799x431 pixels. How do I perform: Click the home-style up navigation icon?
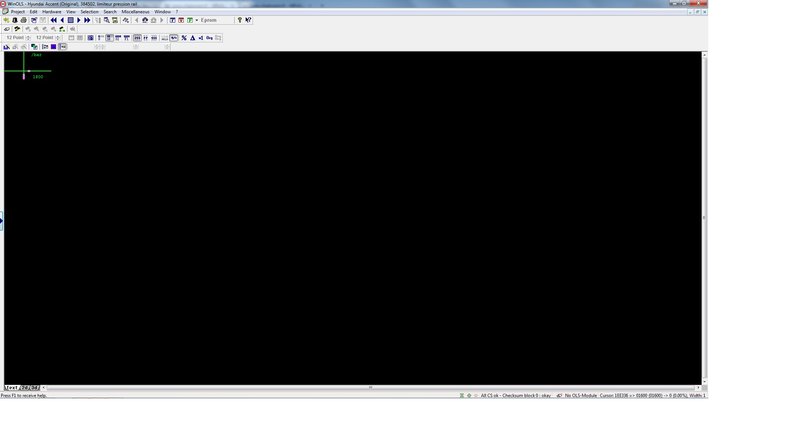click(145, 20)
